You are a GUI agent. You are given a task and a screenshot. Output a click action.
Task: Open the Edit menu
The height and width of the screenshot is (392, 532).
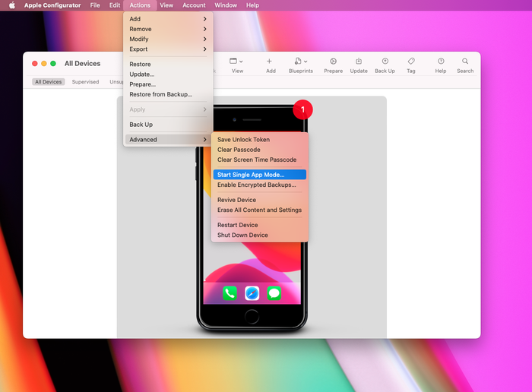point(115,5)
